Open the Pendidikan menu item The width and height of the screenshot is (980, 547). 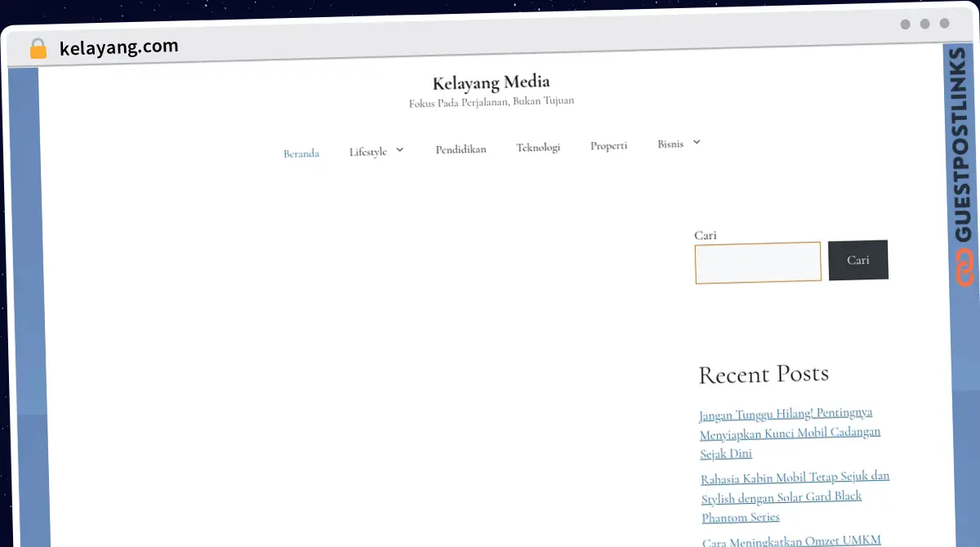461,149
